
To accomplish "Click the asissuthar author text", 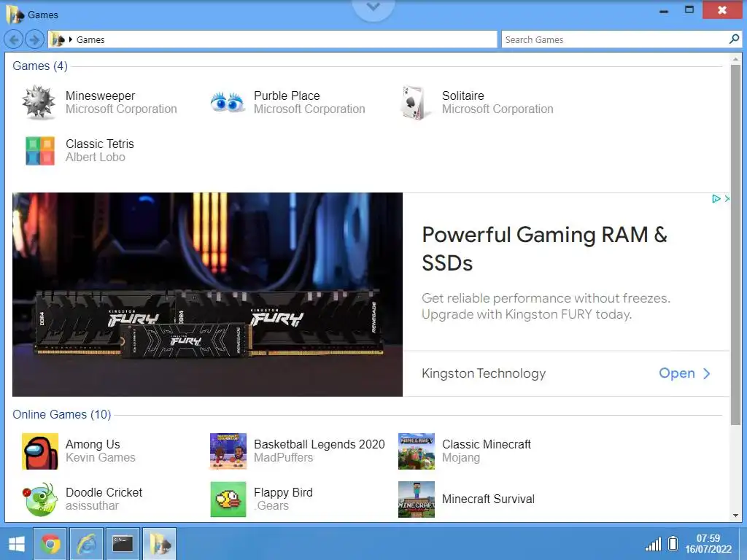I will pos(93,506).
